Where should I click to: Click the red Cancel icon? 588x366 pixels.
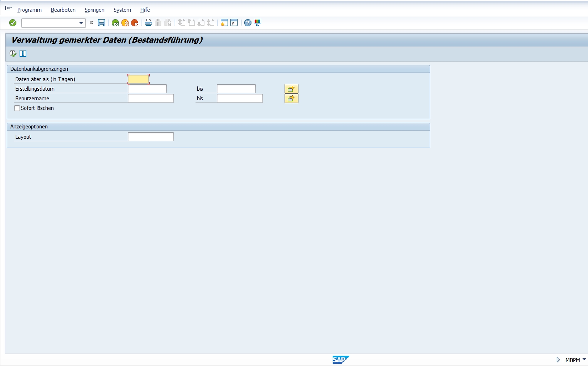tap(135, 23)
